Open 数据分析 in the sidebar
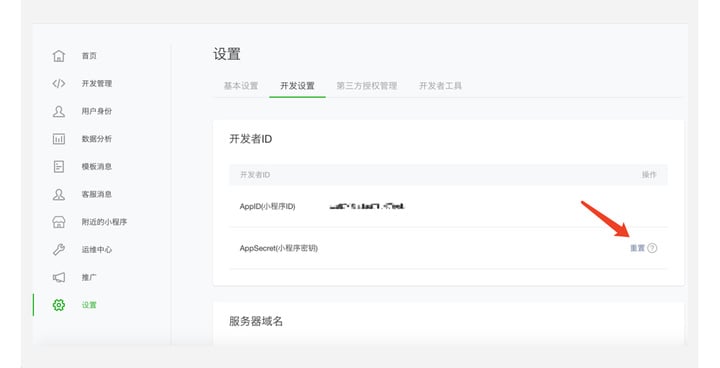 97,139
